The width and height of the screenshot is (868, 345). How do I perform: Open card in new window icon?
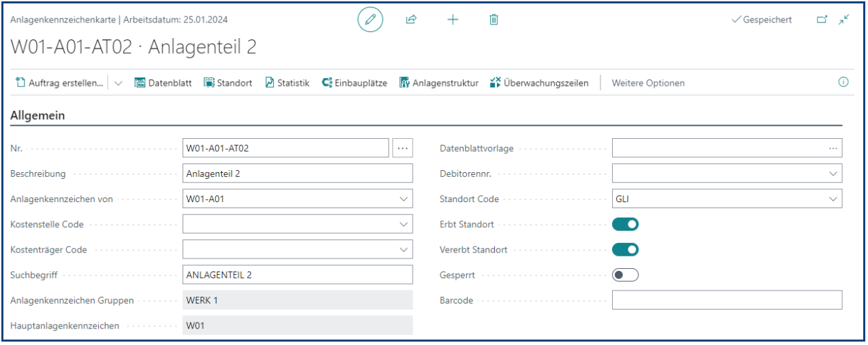822,20
